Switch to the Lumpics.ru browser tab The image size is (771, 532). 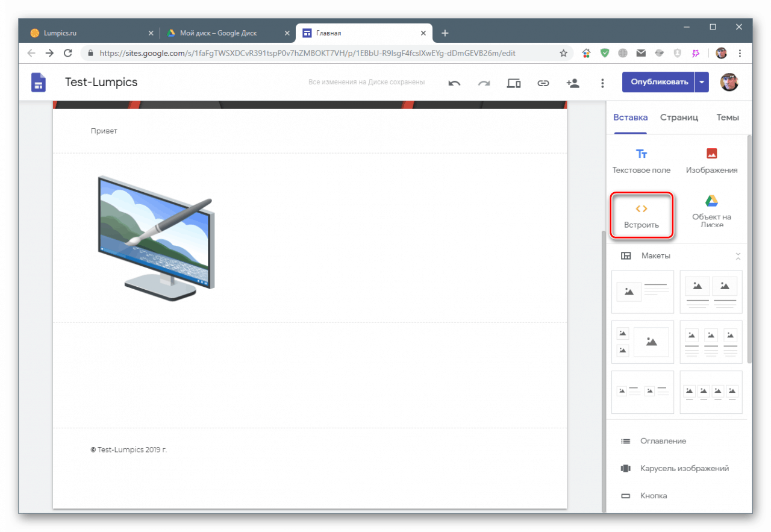point(92,33)
